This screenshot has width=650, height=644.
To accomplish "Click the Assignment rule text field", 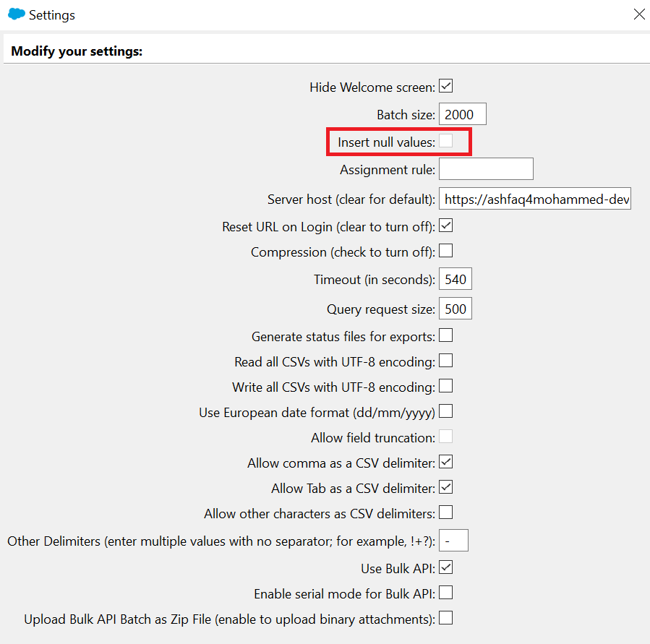I will pyautogui.click(x=486, y=168).
